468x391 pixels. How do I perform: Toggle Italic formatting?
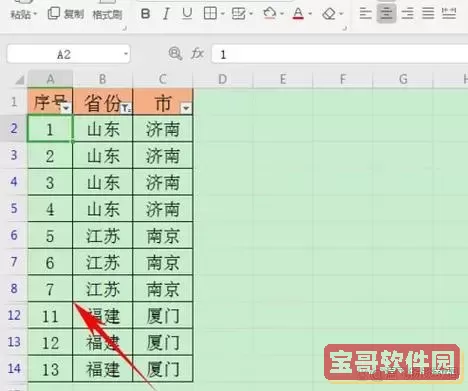[x=166, y=14]
